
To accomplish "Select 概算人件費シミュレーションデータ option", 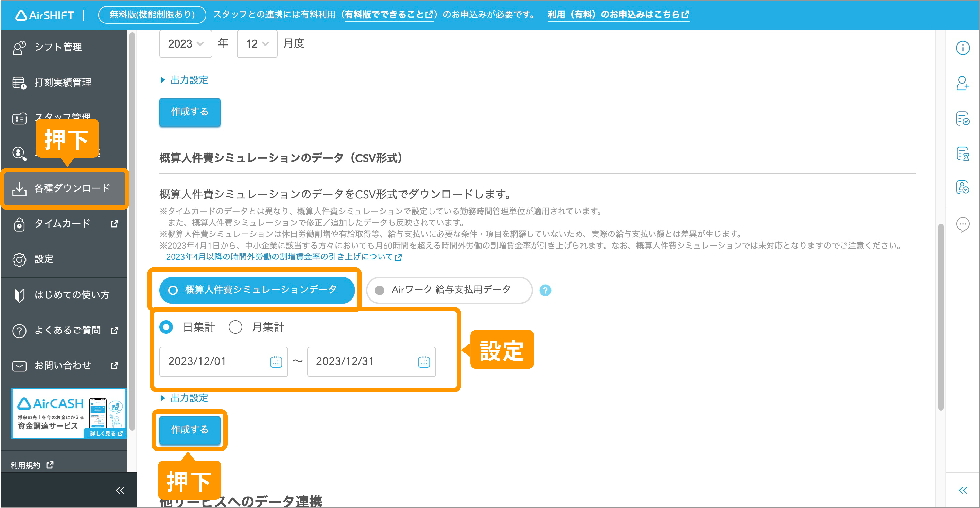I will coord(257,290).
